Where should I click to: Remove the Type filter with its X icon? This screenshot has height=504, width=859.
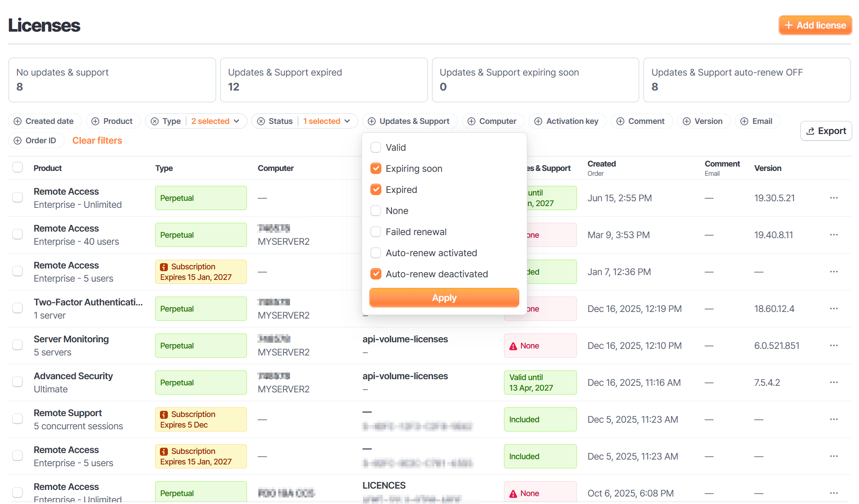pyautogui.click(x=155, y=121)
